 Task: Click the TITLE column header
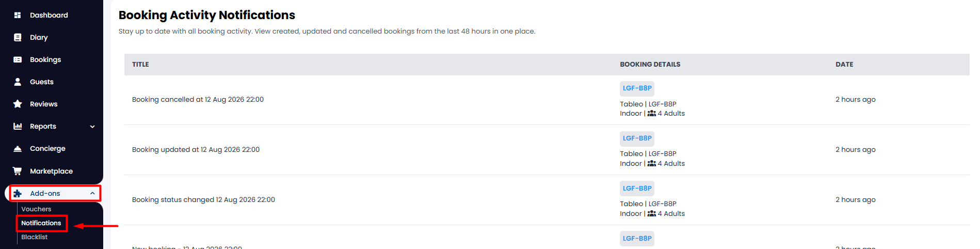[x=140, y=65]
